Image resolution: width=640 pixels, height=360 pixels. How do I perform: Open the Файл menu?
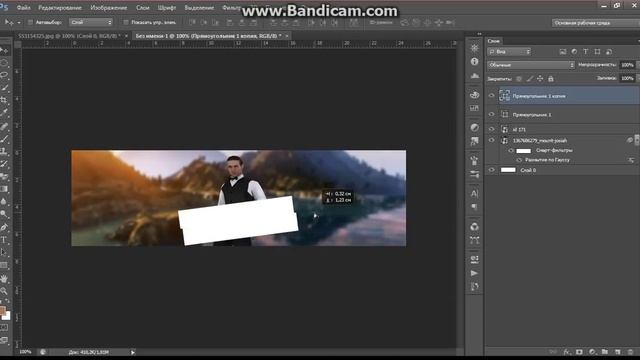(23, 8)
